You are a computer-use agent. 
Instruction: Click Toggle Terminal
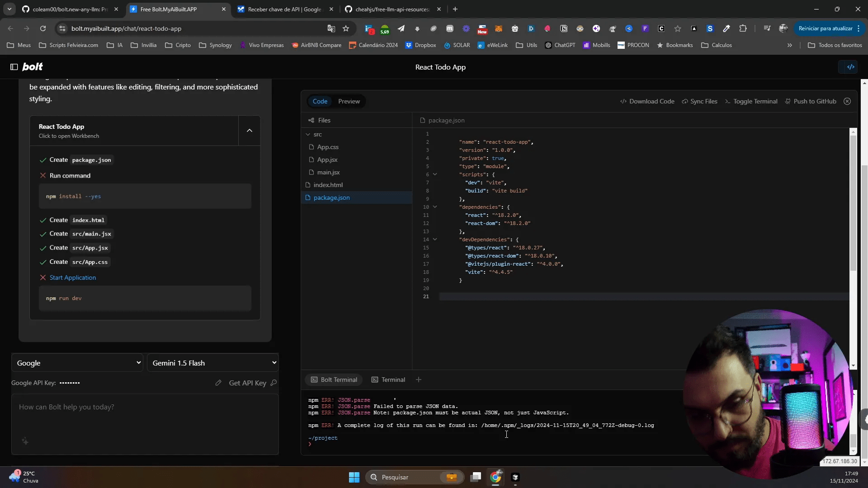pyautogui.click(x=751, y=101)
